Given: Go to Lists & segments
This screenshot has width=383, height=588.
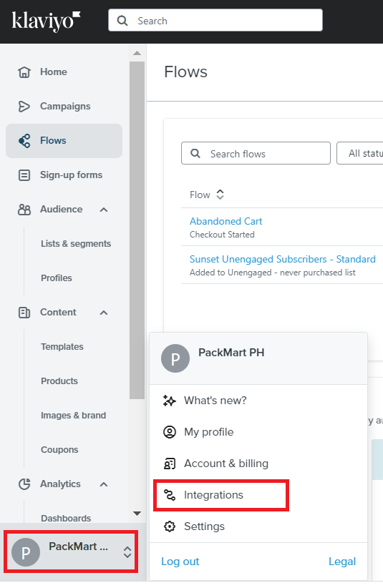Looking at the screenshot, I should 76,244.
